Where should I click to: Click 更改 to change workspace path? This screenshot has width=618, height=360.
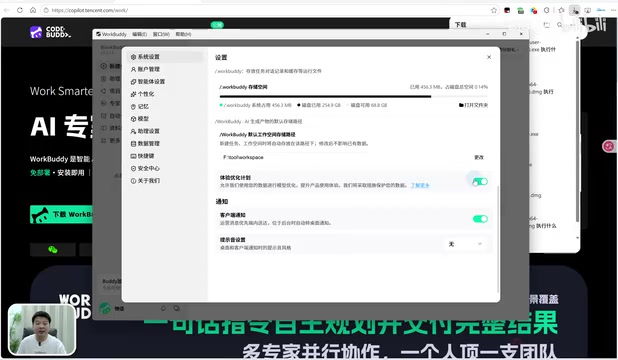click(x=478, y=157)
